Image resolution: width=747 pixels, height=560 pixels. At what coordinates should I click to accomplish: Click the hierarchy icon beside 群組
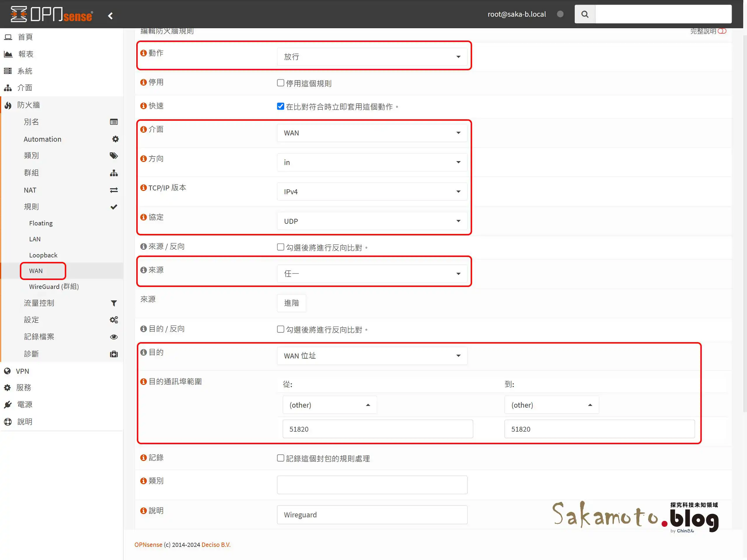[114, 173]
